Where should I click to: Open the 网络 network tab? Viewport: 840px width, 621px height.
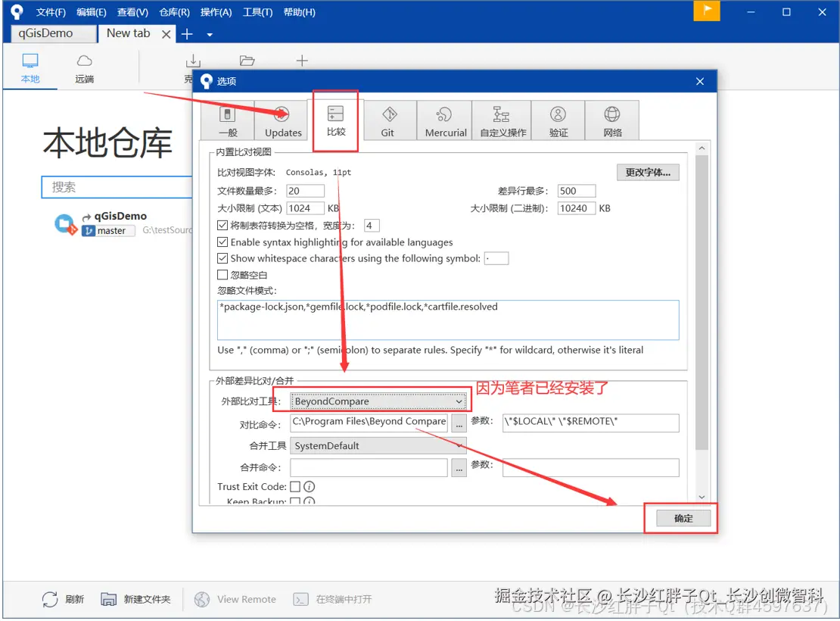pos(612,120)
